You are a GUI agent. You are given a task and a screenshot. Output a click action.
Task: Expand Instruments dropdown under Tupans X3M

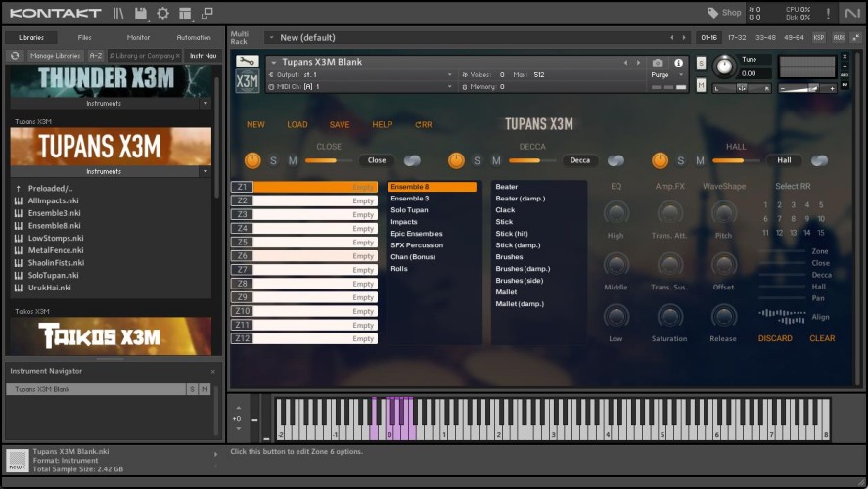tap(206, 171)
